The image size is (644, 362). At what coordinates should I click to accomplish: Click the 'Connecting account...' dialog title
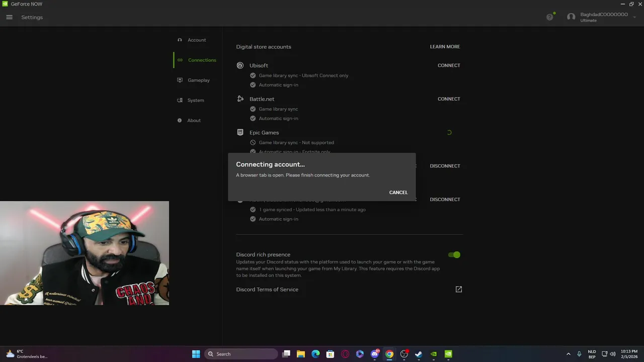click(x=270, y=164)
